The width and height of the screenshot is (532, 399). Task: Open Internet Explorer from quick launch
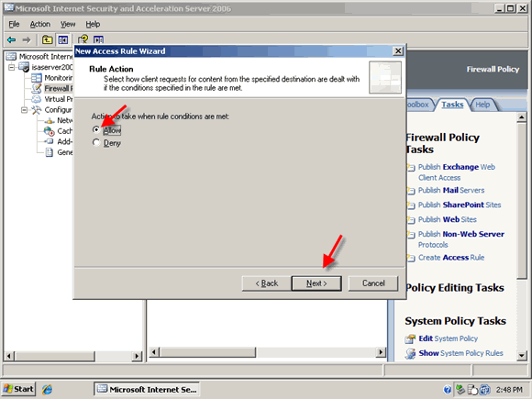pyautogui.click(x=47, y=389)
